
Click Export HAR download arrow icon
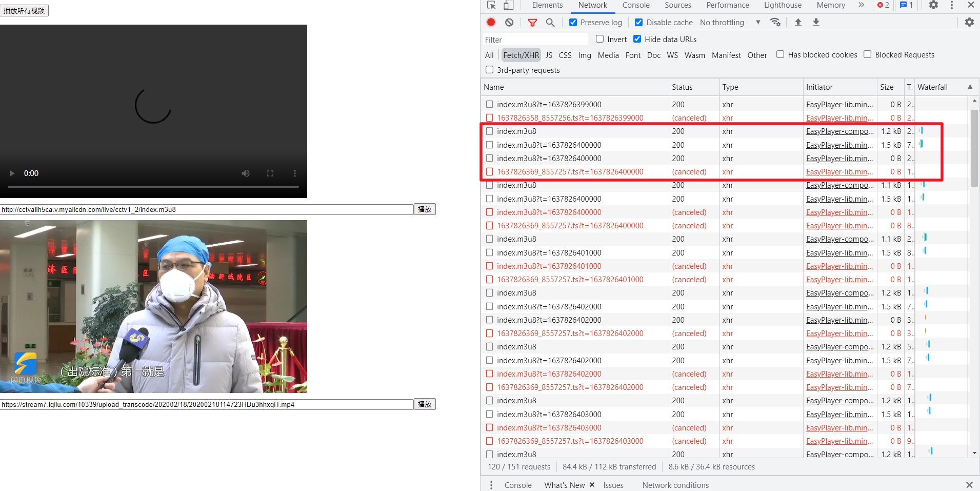(816, 22)
